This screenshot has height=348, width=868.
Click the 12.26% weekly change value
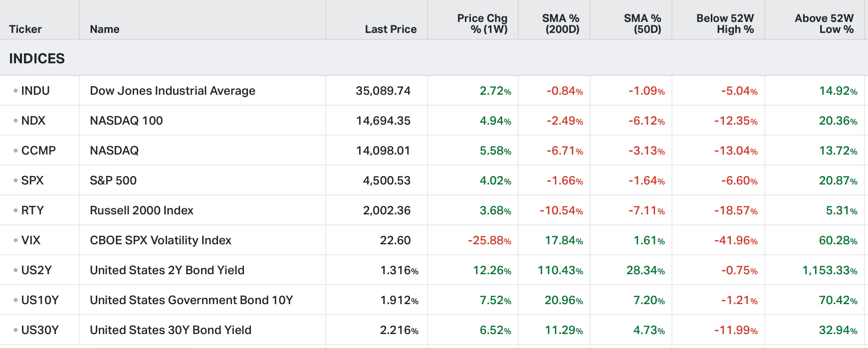[492, 270]
